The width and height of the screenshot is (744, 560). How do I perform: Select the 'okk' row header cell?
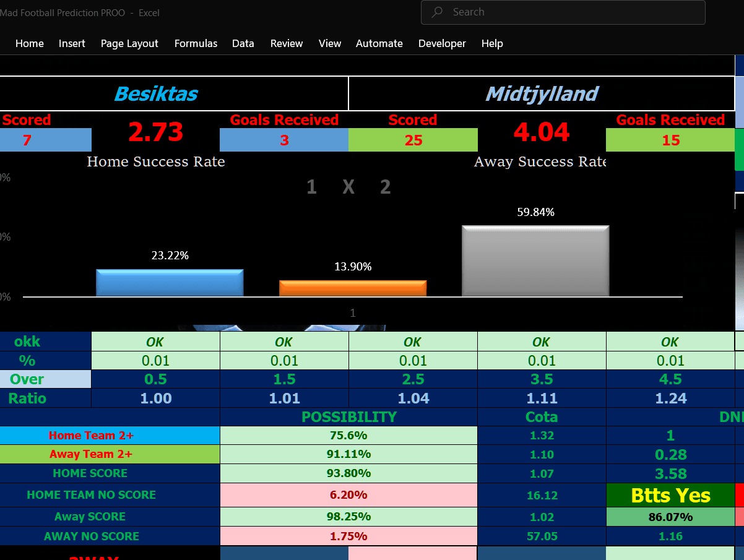[46, 342]
